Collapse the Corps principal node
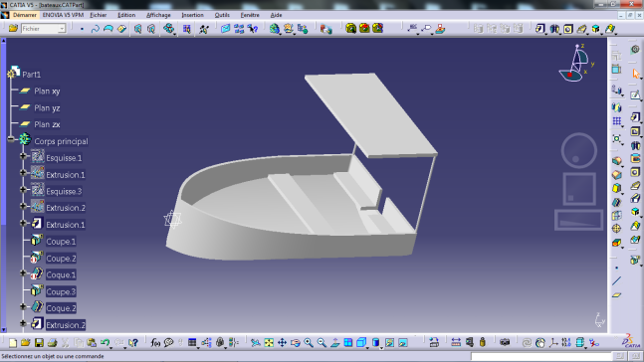 tap(11, 139)
